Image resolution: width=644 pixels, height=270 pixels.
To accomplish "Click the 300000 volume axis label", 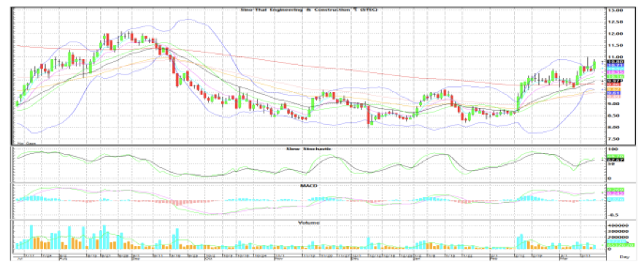I will pos(618,231).
